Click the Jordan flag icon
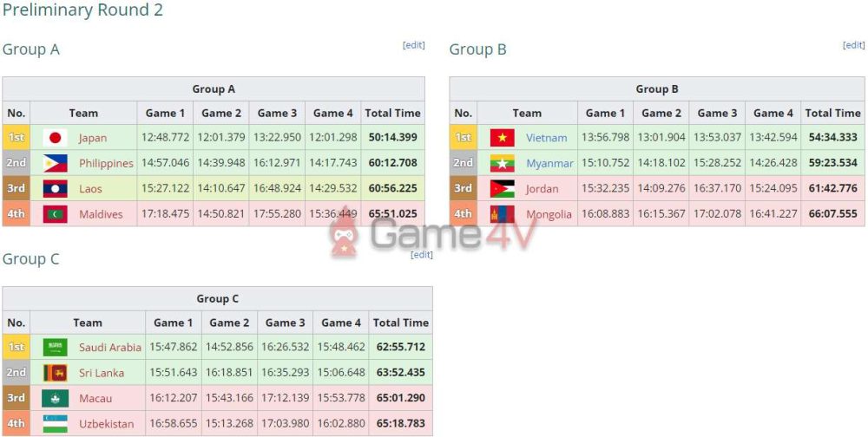The width and height of the screenshot is (868, 437). click(502, 188)
